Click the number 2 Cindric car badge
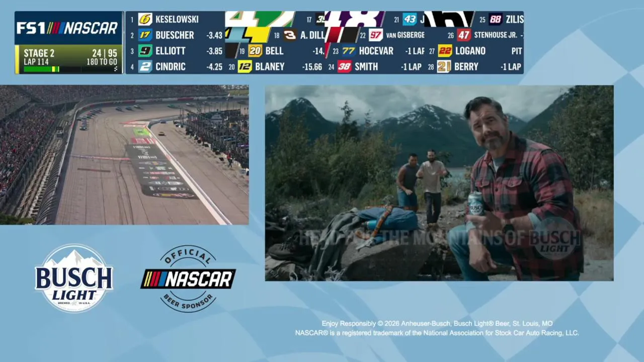 pos(145,66)
